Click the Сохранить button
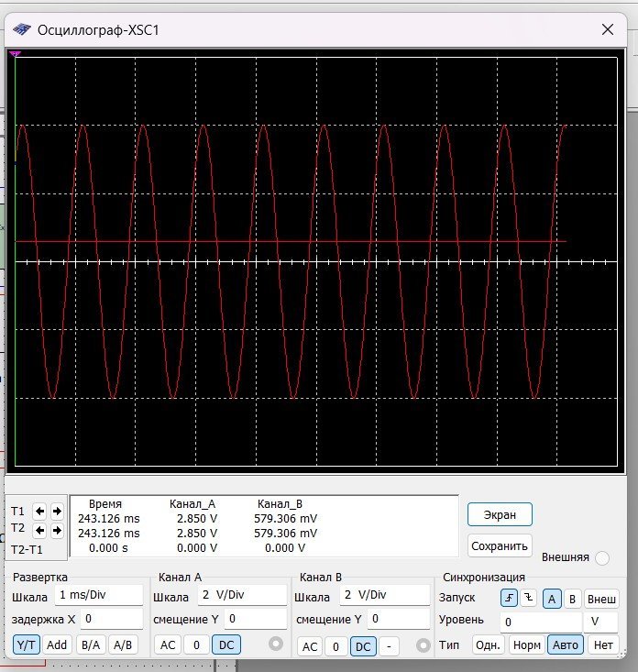 500,545
